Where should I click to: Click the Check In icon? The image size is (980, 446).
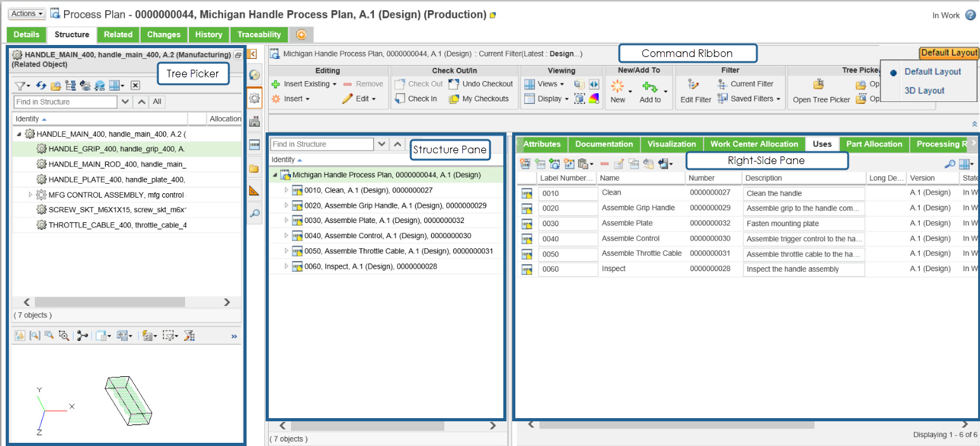coord(400,99)
